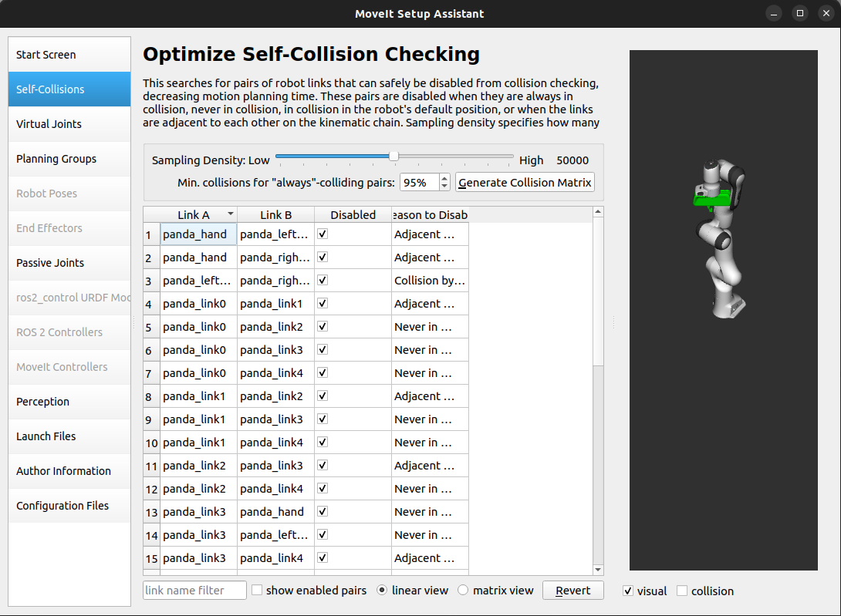
Task: Select the matrix view radio button
Action: tap(463, 590)
